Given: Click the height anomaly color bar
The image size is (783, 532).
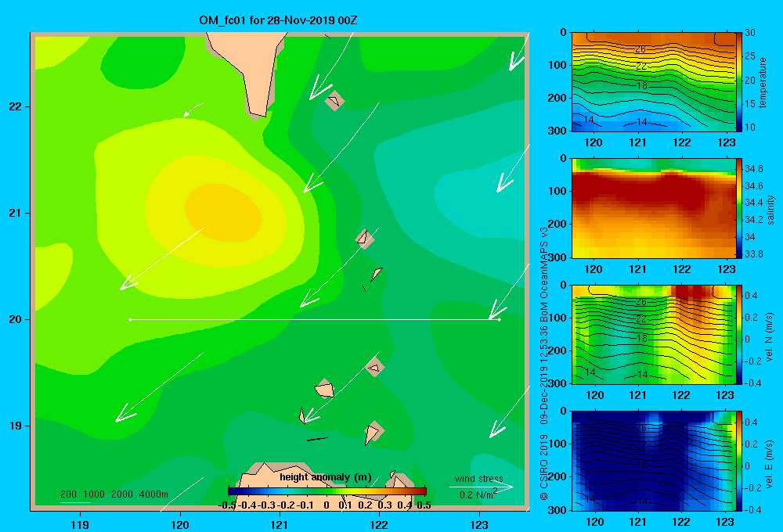Looking at the screenshot, I should point(327,491).
